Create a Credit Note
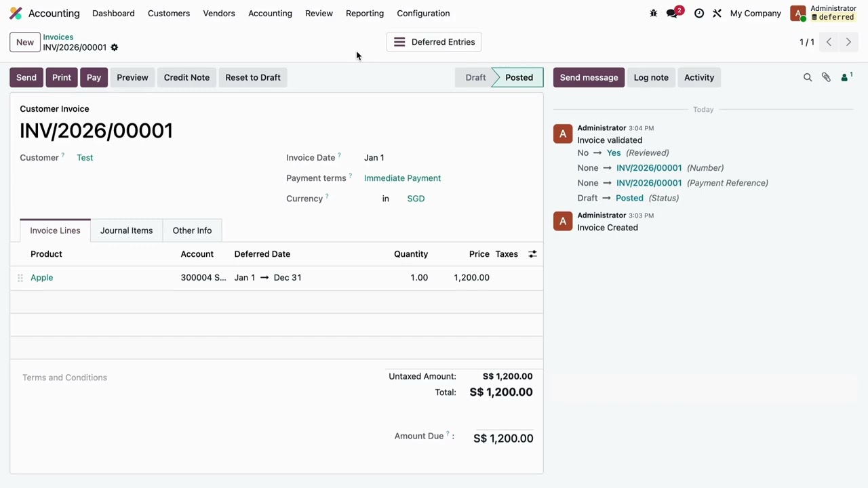Viewport: 868px width, 488px height. pos(186,77)
